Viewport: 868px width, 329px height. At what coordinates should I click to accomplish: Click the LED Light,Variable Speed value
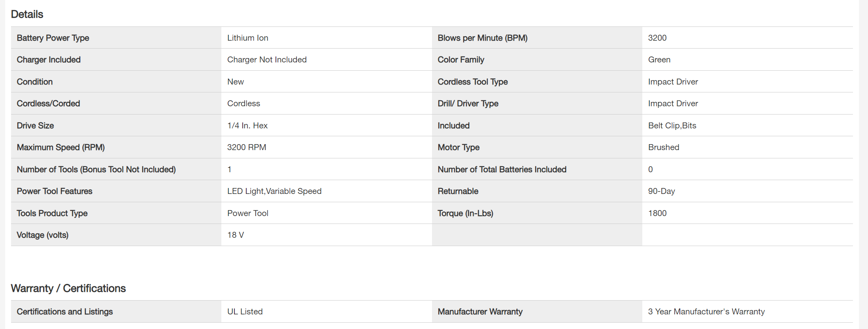pyautogui.click(x=274, y=191)
